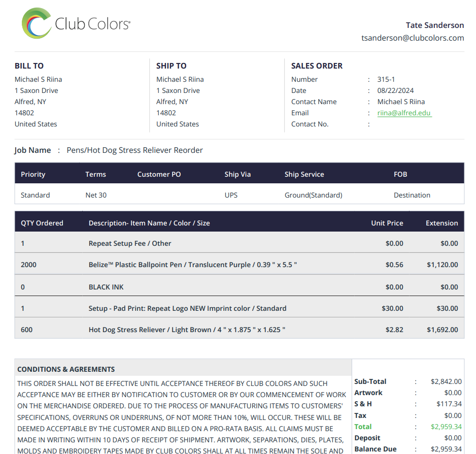Select the Net 30 terms value
This screenshot has height=454, width=476.
[x=96, y=195]
